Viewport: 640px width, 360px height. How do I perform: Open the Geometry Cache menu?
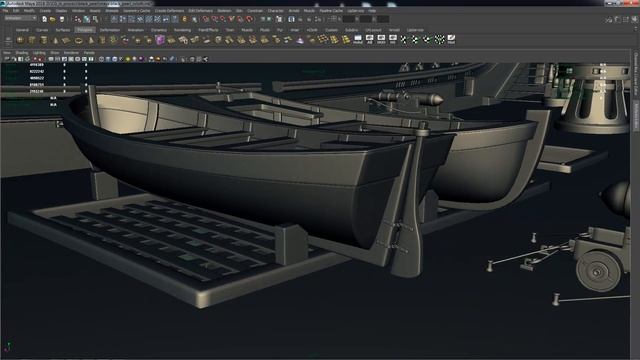pos(136,11)
